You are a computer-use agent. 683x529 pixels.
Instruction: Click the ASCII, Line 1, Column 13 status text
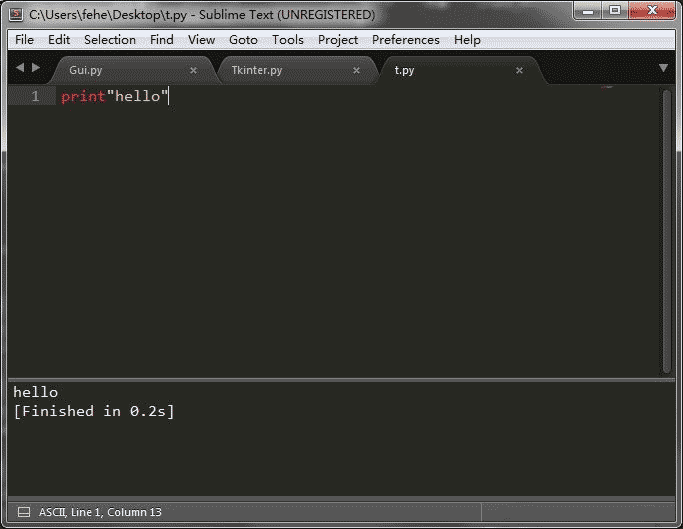(x=100, y=512)
